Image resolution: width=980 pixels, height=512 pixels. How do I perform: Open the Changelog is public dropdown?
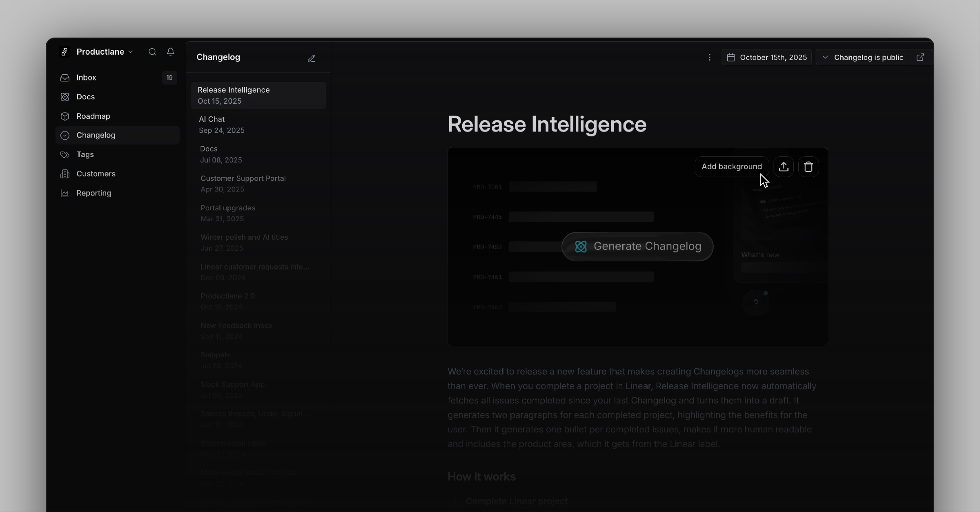[862, 58]
